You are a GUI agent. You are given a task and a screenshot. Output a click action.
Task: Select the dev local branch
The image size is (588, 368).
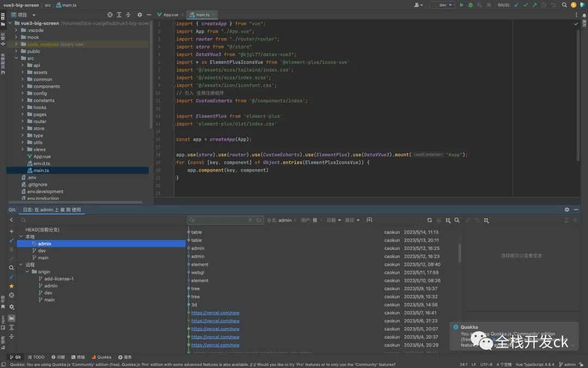pyautogui.click(x=42, y=251)
